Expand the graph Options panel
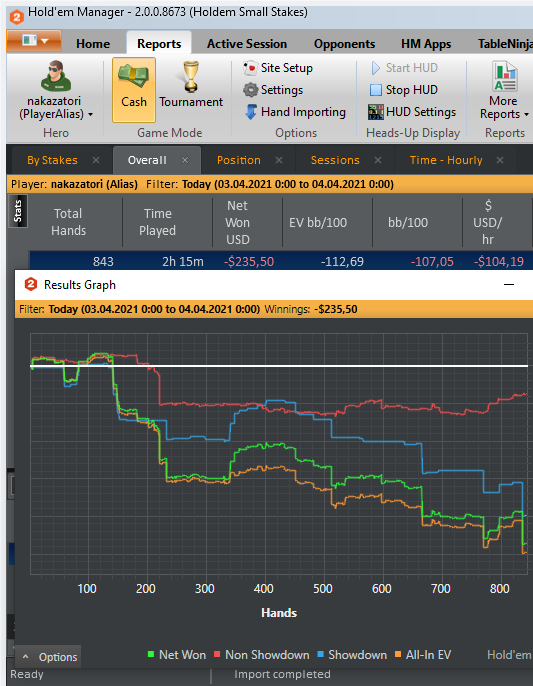This screenshot has width=533, height=686. [x=49, y=657]
